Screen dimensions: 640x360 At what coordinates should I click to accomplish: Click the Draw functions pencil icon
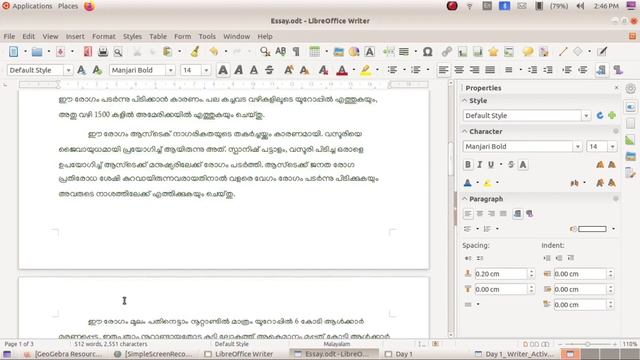602,51
